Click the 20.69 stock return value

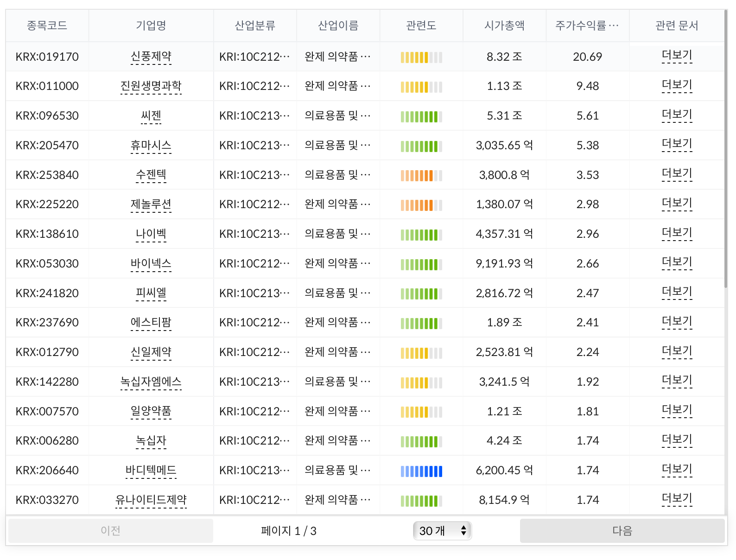587,57
